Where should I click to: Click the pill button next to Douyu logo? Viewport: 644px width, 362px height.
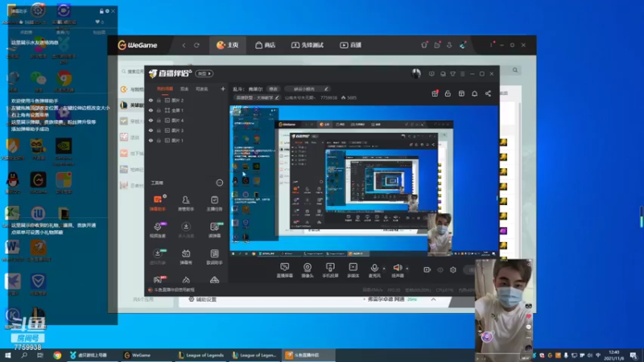(x=204, y=73)
